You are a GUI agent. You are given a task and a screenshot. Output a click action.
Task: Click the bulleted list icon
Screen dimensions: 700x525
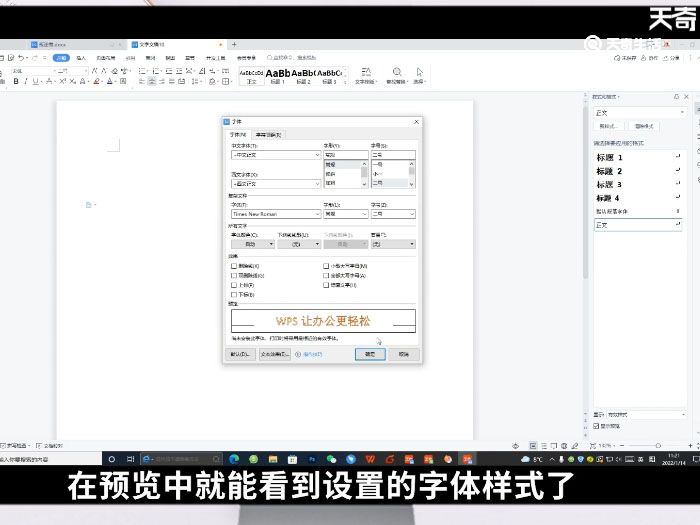coord(142,71)
